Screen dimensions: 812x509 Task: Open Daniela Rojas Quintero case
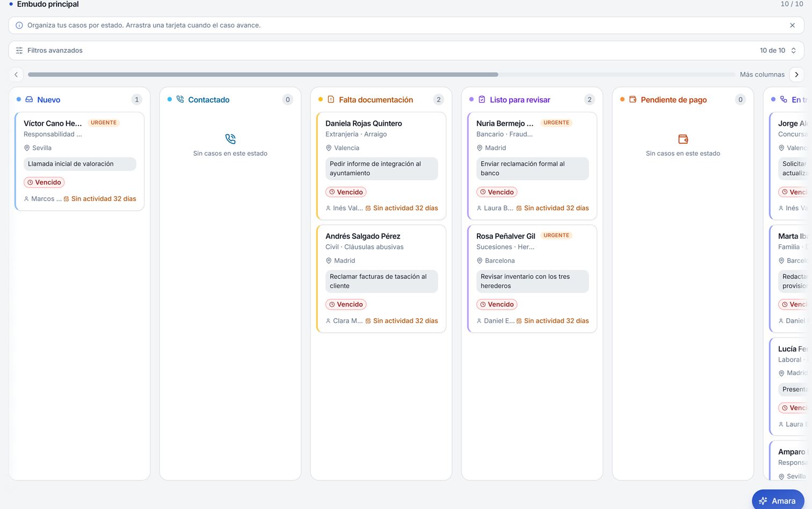[x=364, y=124]
